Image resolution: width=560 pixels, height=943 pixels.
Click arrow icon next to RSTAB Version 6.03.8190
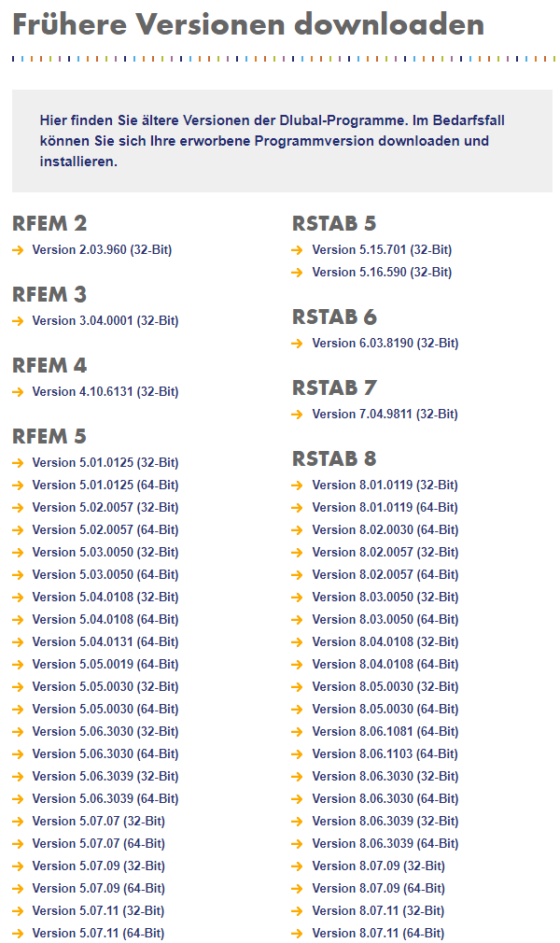point(297,344)
